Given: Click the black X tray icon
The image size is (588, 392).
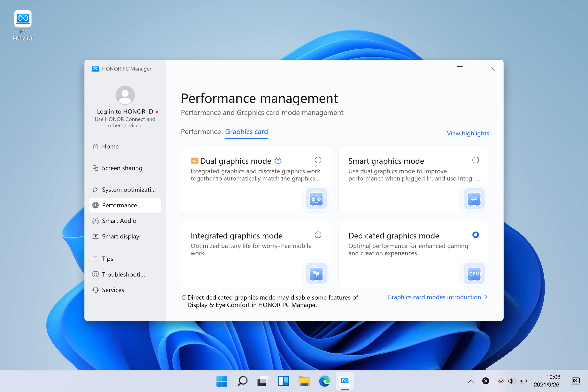Looking at the screenshot, I should pos(486,381).
